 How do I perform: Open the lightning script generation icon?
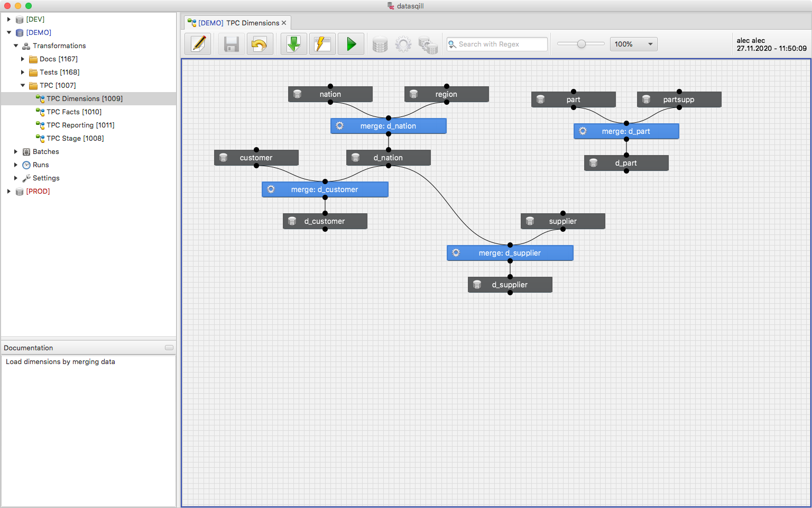pyautogui.click(x=322, y=44)
